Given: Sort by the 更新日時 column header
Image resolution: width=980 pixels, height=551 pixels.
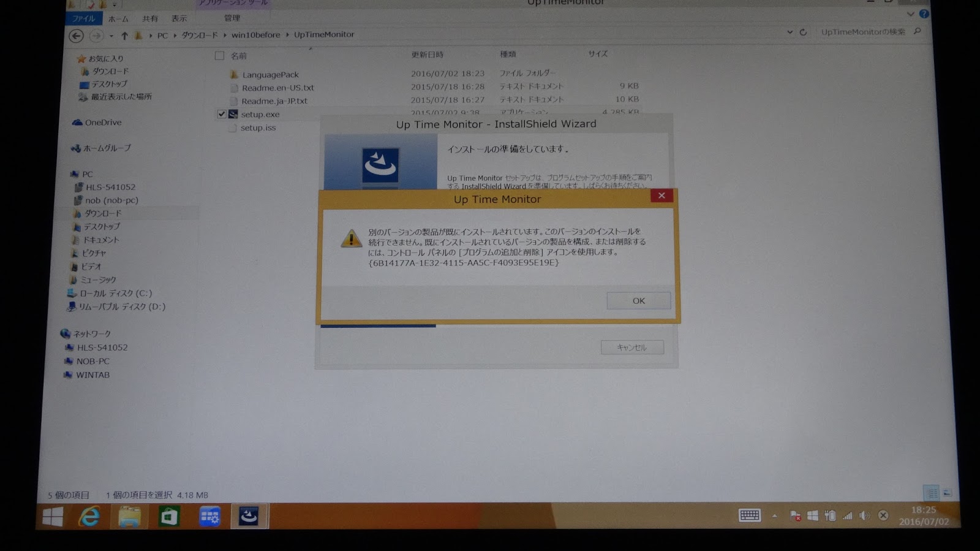Looking at the screenshot, I should tap(427, 55).
